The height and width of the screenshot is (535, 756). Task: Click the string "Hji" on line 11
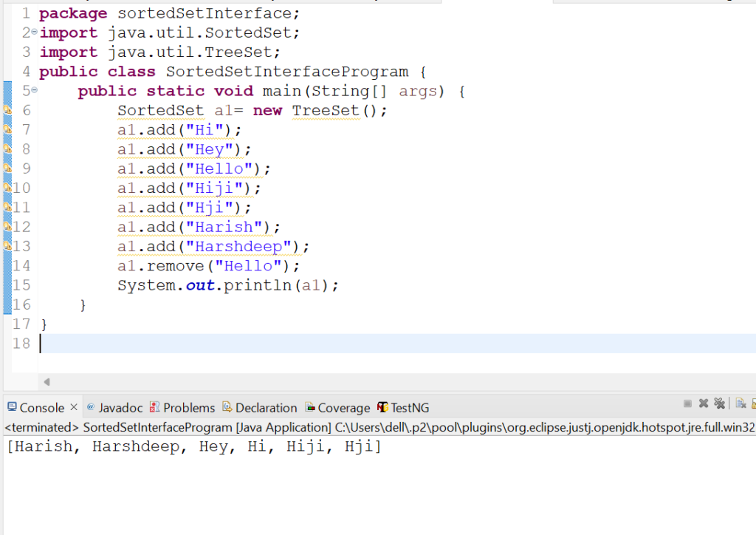[210, 208]
